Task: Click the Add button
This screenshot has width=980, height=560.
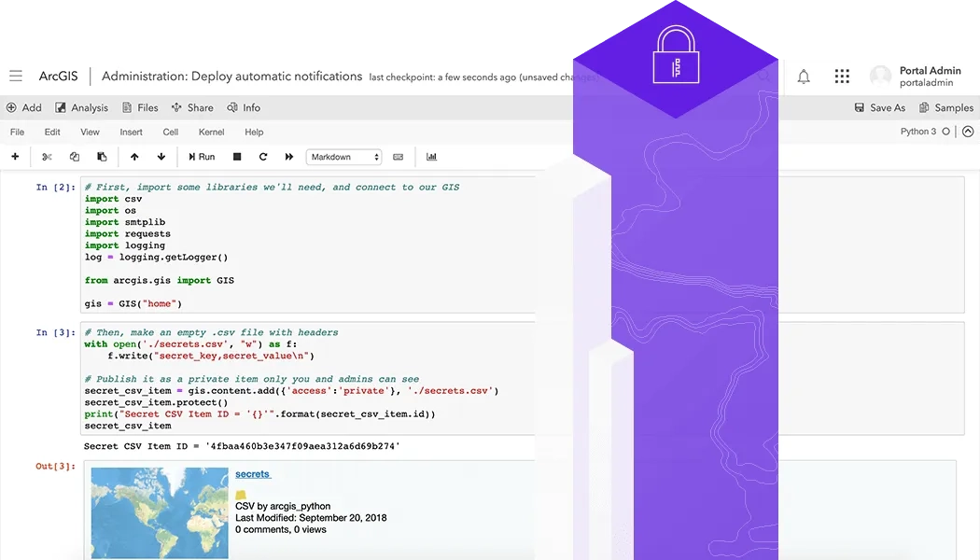Action: (x=23, y=107)
